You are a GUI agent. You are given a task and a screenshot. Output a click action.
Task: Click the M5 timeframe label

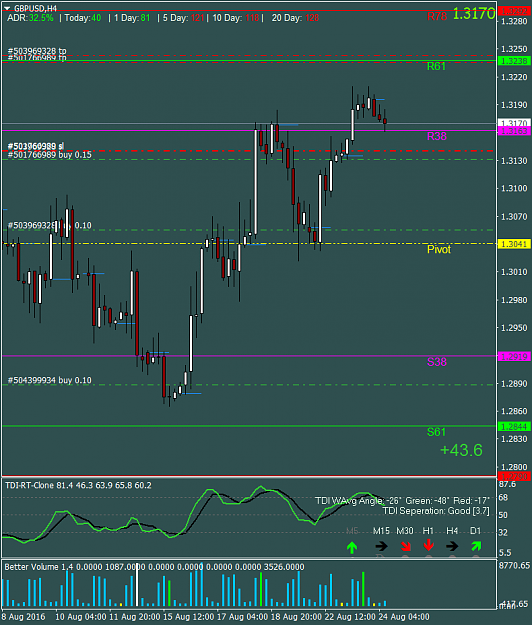(352, 531)
